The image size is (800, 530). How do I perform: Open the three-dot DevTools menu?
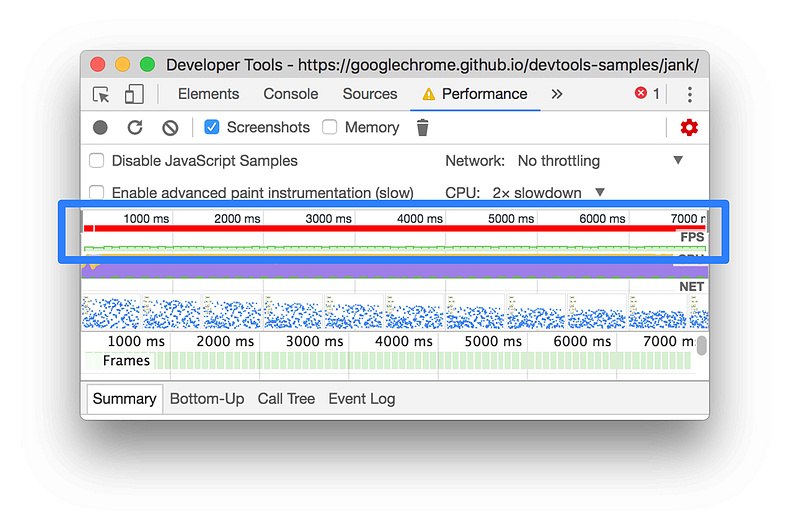click(689, 94)
